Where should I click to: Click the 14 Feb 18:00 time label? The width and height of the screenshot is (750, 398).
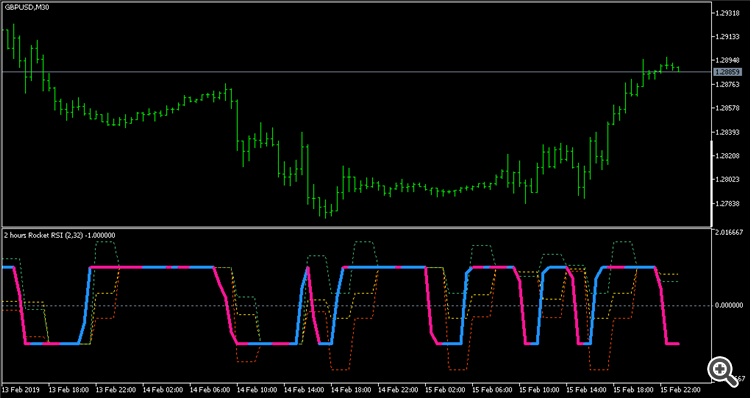click(351, 390)
